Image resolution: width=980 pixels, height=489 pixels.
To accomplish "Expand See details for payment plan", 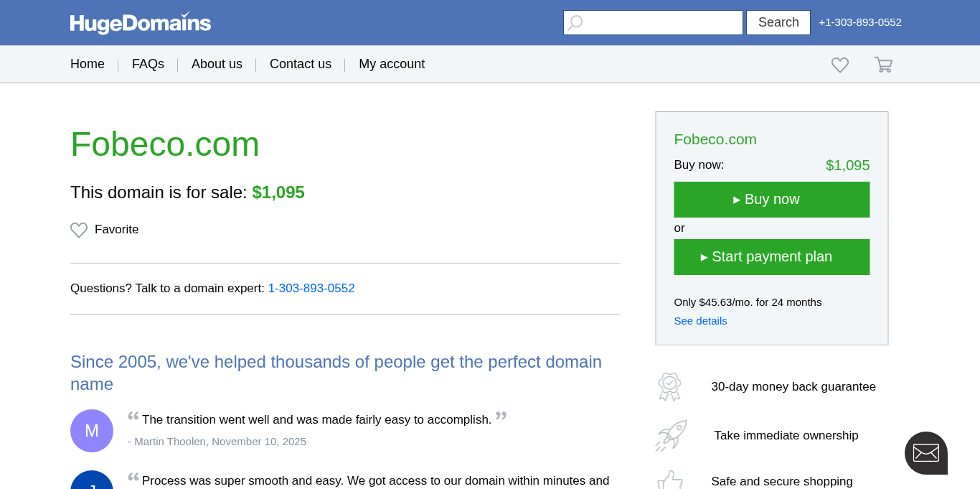I will tap(700, 321).
